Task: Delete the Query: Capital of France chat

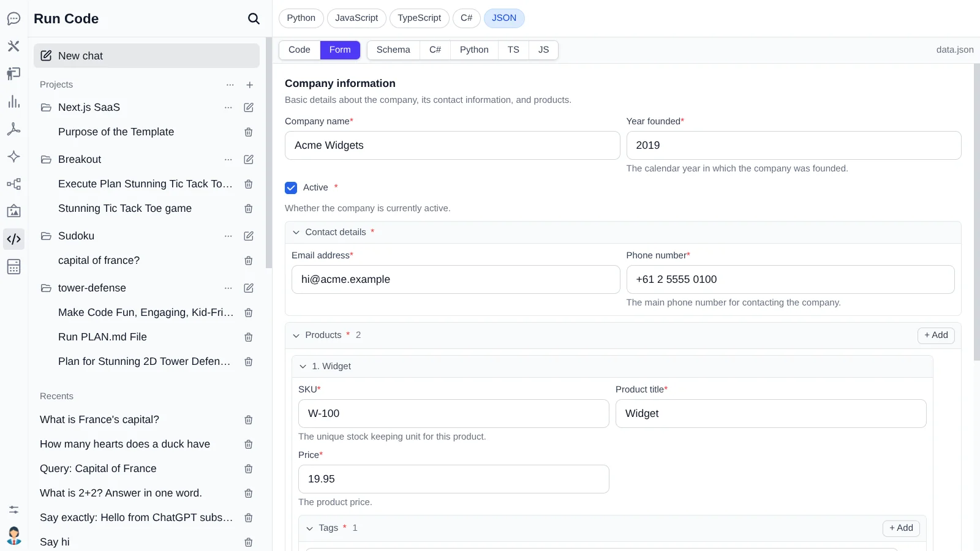Action: (x=249, y=469)
